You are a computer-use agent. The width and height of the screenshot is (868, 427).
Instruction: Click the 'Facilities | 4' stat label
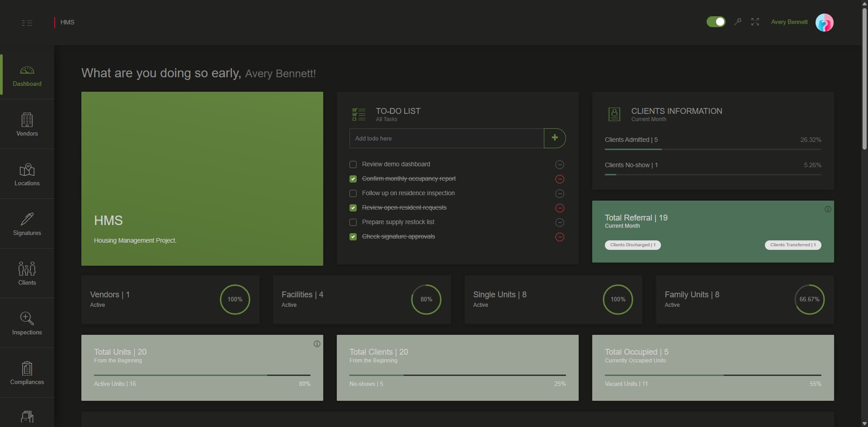point(302,295)
